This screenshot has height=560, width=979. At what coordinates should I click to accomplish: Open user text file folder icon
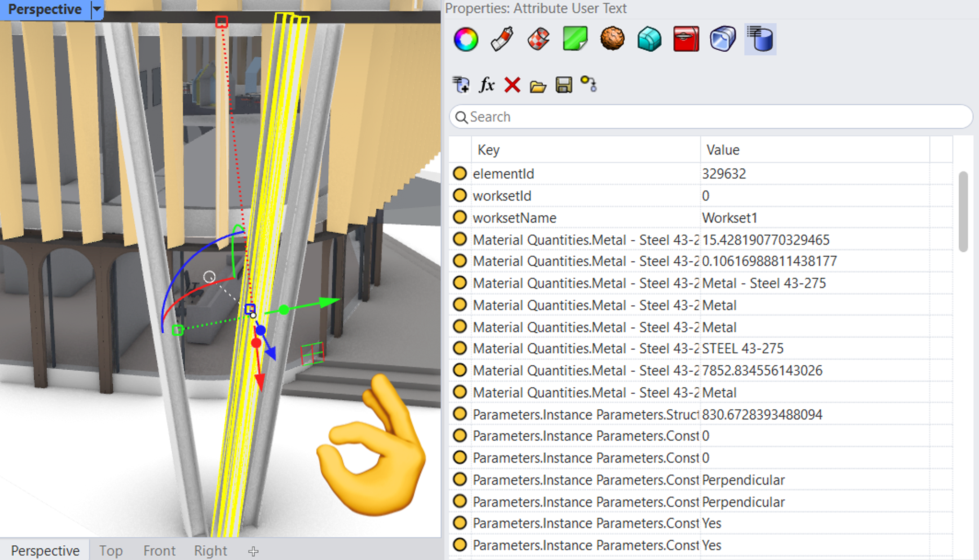[538, 86]
